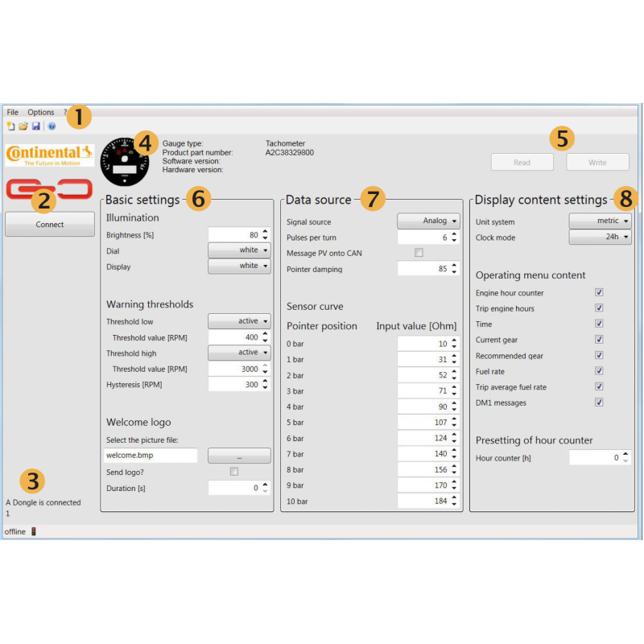Uncheck Engine hour counter
Viewport: 644px width, 644px height.
coord(599,292)
